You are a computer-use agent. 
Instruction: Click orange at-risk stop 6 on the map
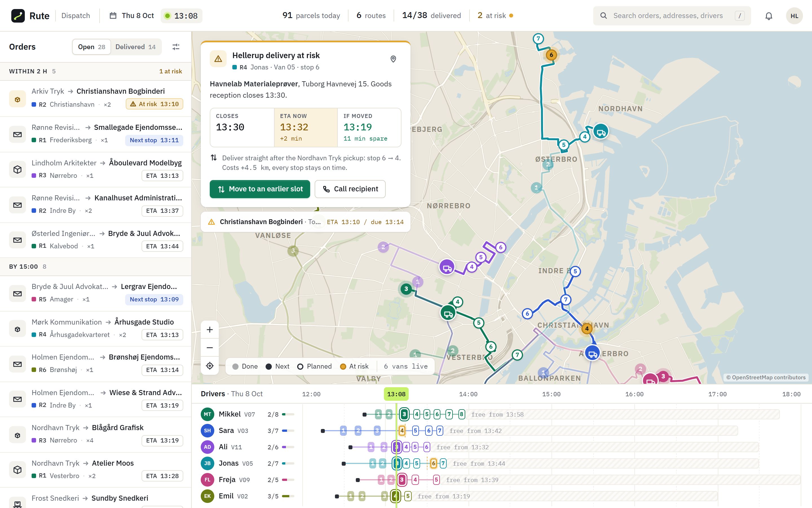(x=551, y=55)
